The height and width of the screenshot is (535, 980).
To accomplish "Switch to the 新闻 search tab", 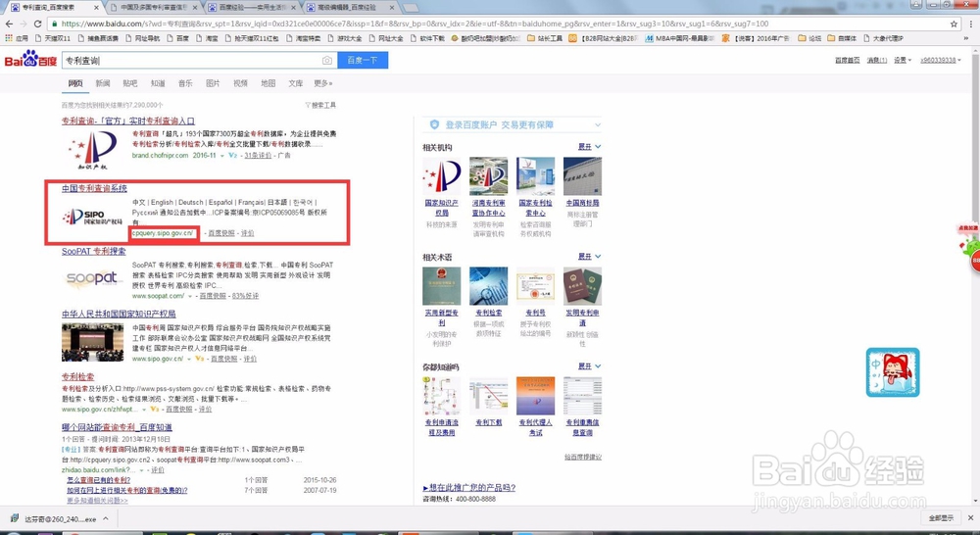I will point(103,83).
